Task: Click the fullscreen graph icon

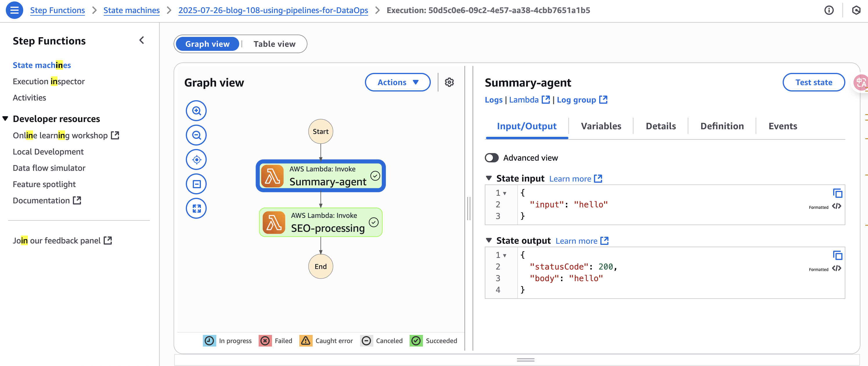Action: pos(196,208)
